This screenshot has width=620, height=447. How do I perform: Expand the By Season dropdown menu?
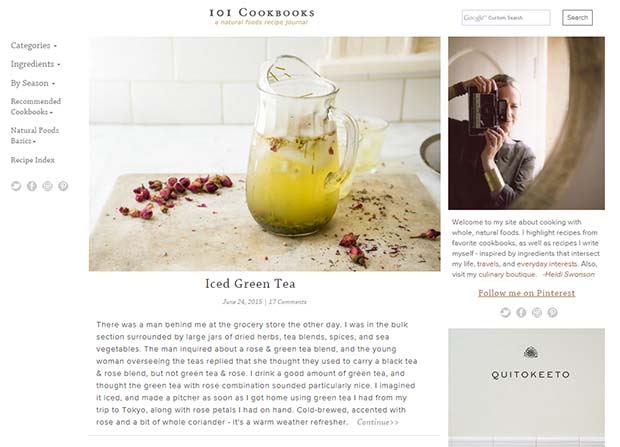coord(33,83)
